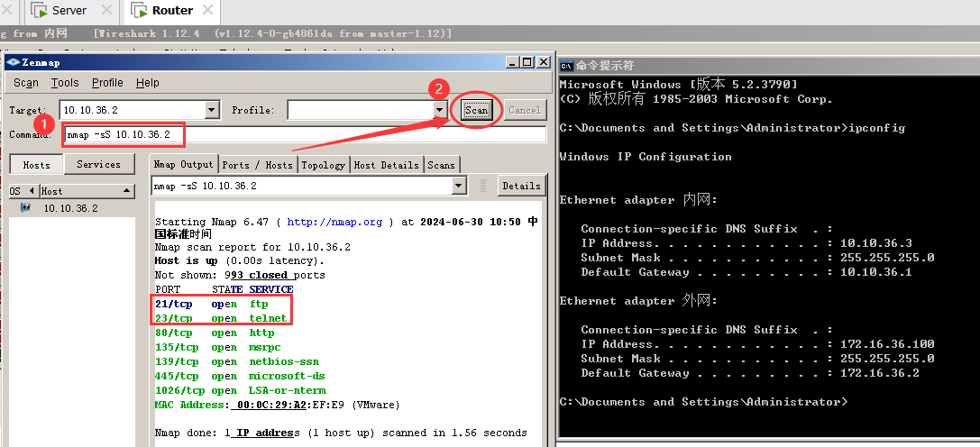Switch to the Host Details tab
The width and height of the screenshot is (980, 447).
click(386, 165)
